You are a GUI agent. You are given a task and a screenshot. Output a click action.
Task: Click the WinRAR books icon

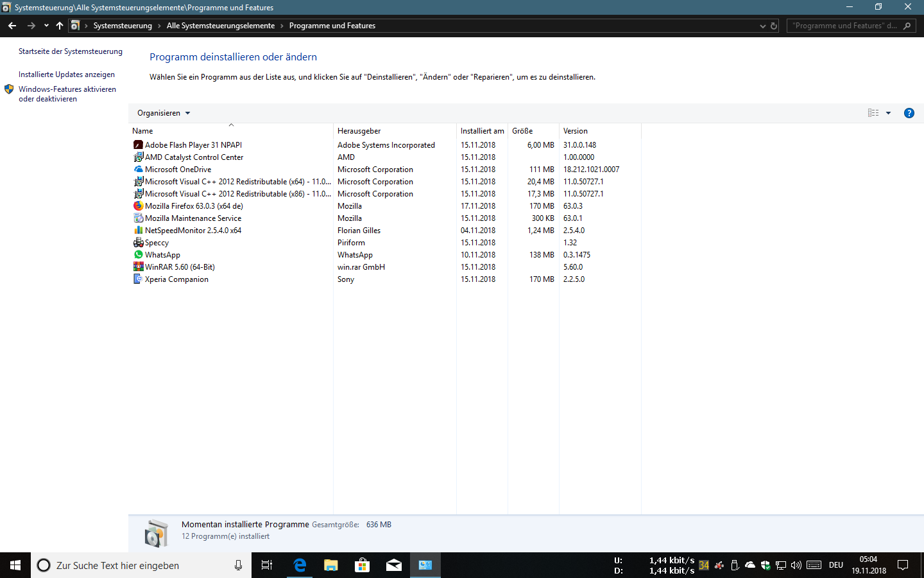coord(138,267)
